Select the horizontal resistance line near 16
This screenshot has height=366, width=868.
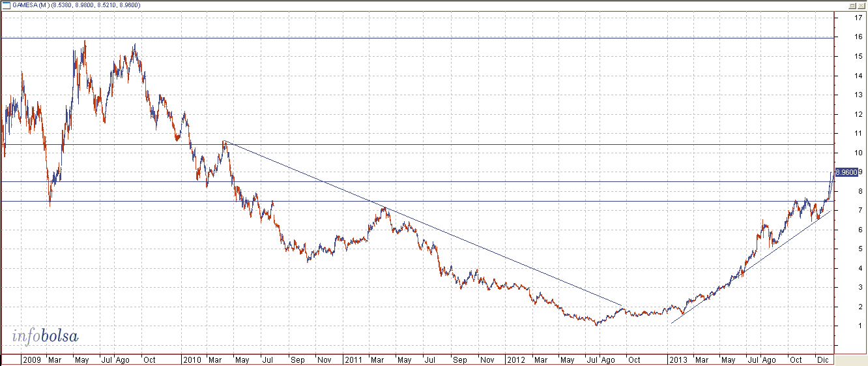click(x=417, y=38)
